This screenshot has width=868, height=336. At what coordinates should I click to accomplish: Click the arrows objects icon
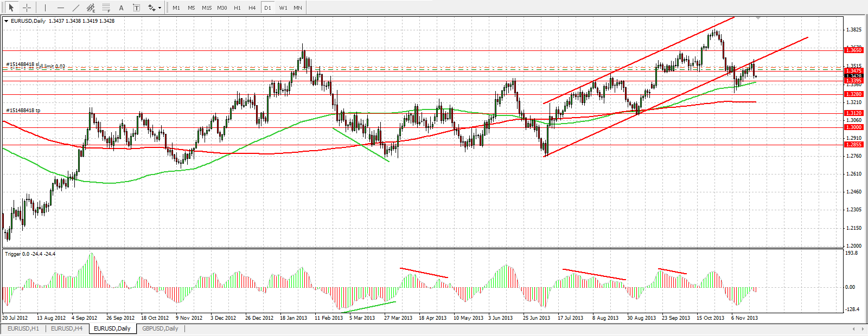pos(152,8)
